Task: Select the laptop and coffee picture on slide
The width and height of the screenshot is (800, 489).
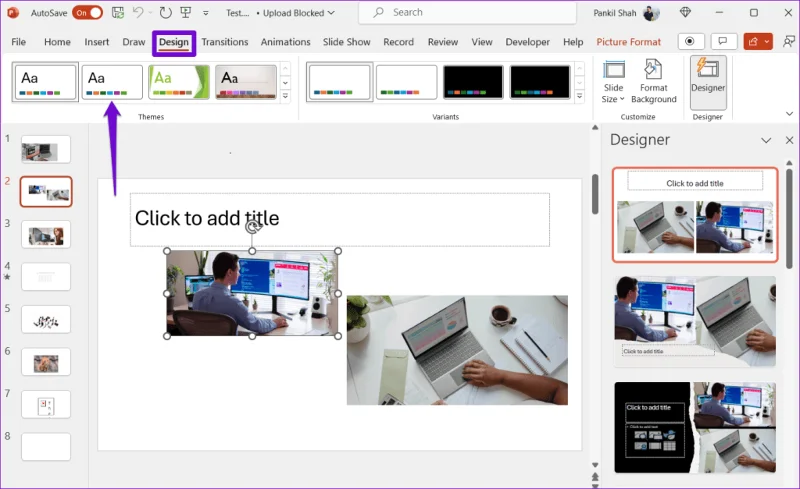Action: coord(457,350)
